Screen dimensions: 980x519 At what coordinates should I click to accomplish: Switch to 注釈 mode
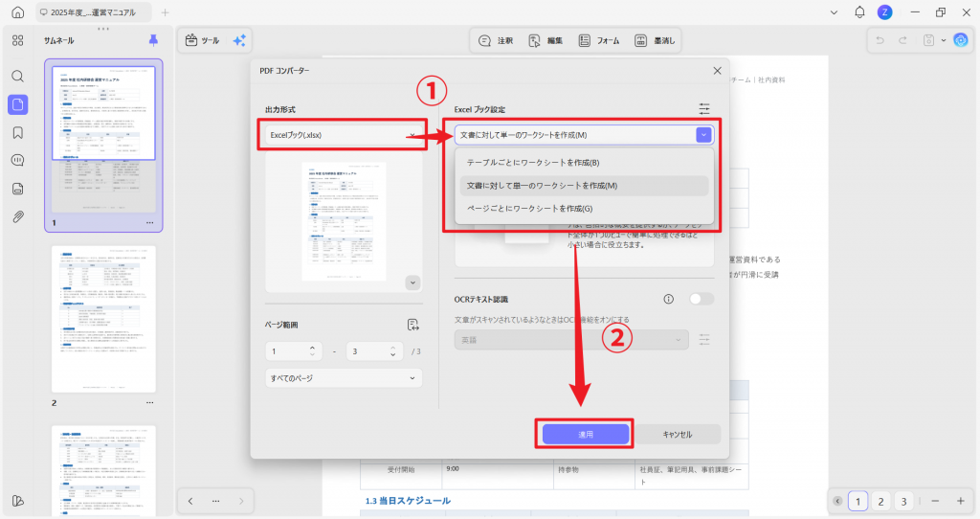click(x=496, y=40)
